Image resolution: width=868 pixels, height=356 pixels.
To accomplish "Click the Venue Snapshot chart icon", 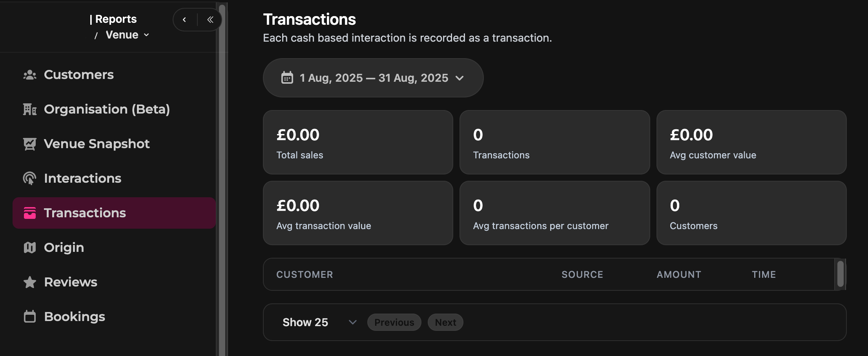I will tap(30, 144).
